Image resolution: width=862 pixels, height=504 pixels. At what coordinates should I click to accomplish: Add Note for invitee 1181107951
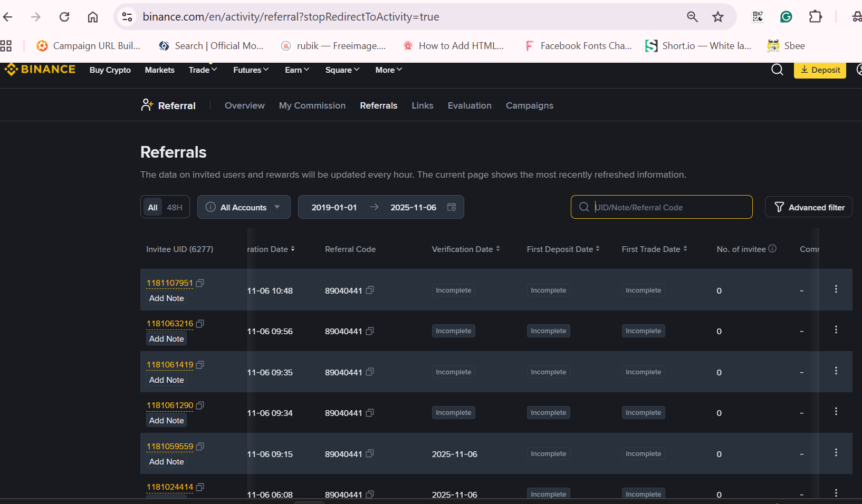coord(167,298)
